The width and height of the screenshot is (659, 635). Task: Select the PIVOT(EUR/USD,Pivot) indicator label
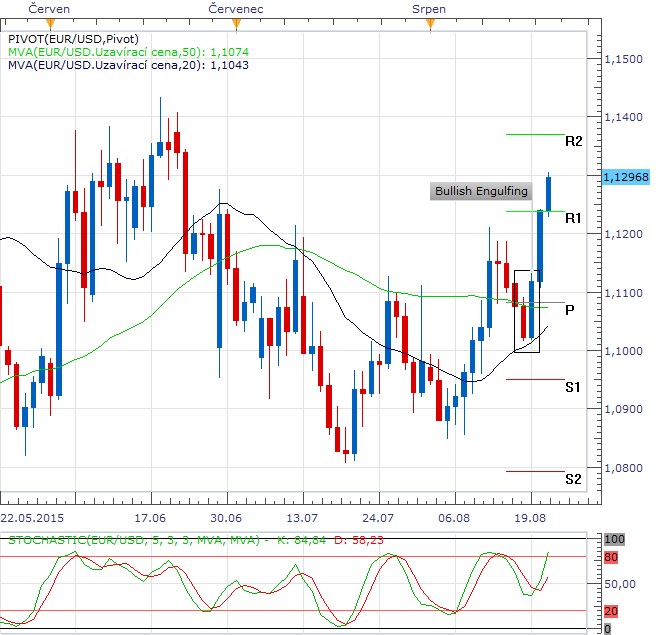pyautogui.click(x=72, y=38)
